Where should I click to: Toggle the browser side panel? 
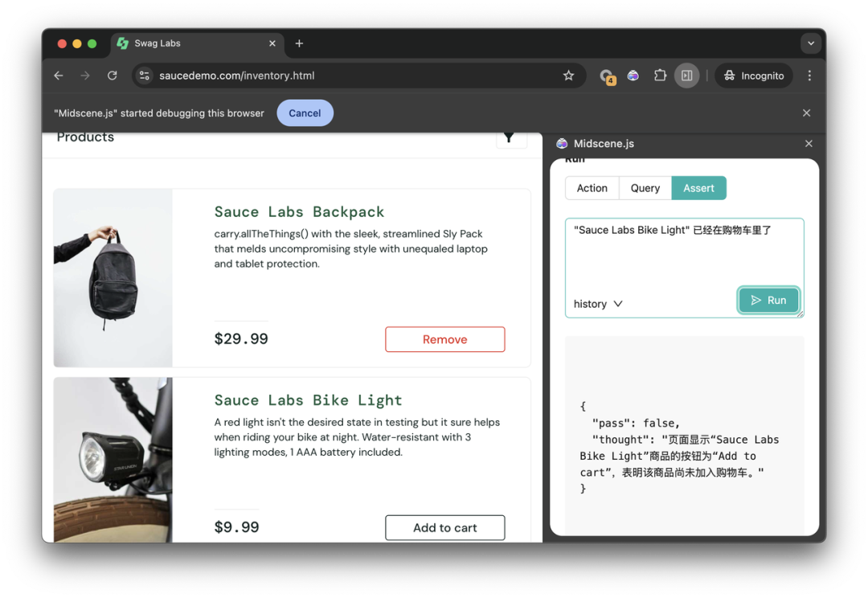[686, 76]
